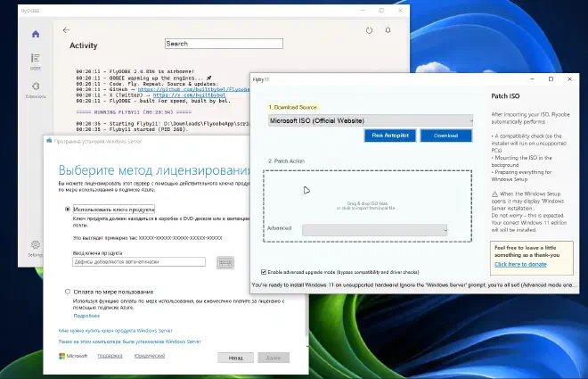Select the use product key radio option

pyautogui.click(x=68, y=209)
